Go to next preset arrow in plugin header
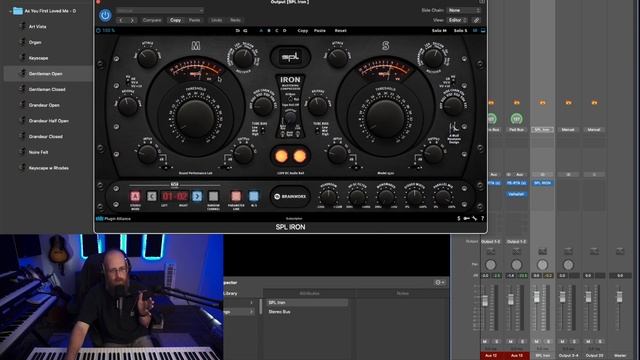640x360 pixels. [132, 20]
